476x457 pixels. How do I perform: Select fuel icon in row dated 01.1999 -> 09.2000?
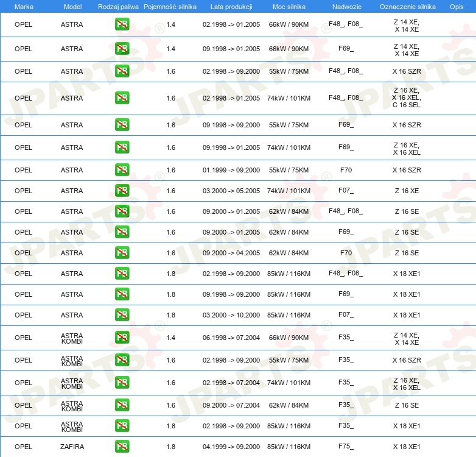click(x=122, y=170)
